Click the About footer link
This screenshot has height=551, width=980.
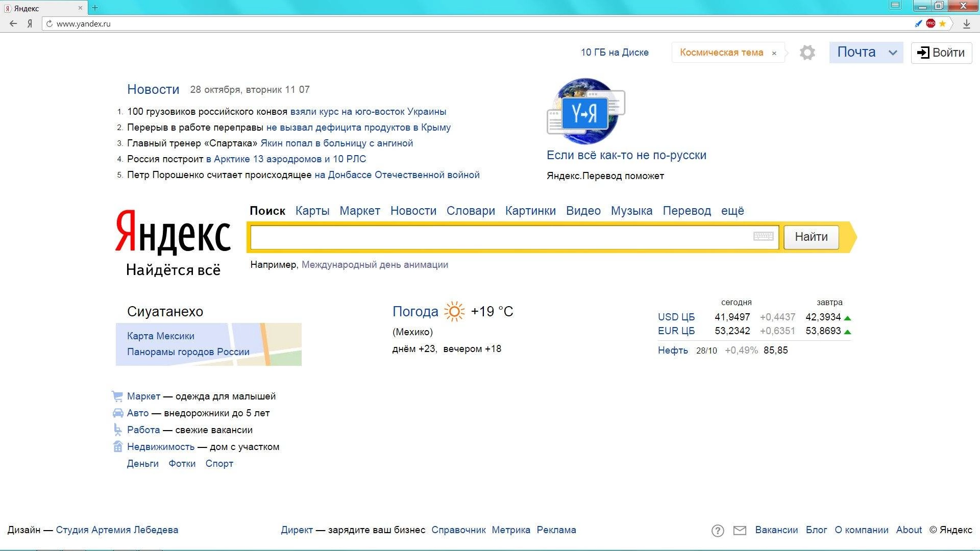tap(909, 530)
